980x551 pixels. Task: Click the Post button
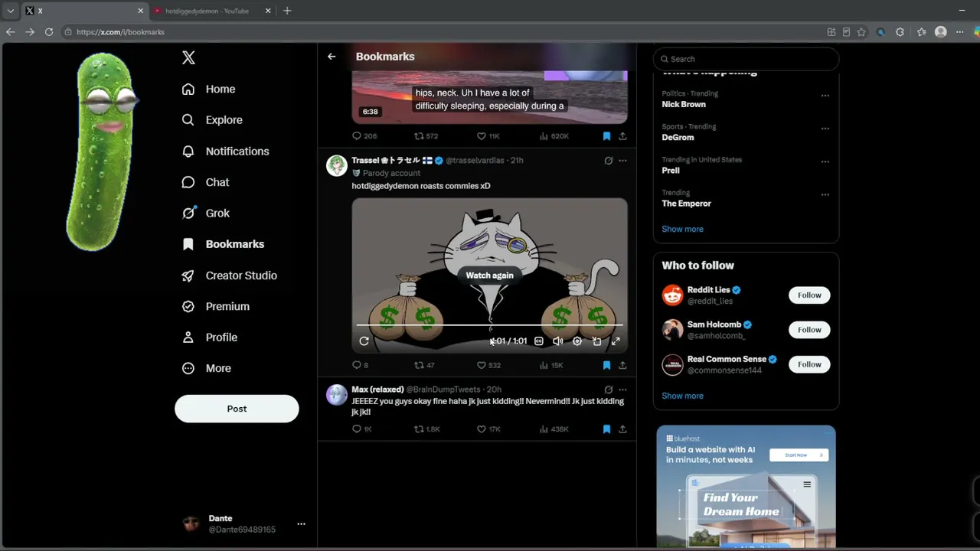point(237,409)
